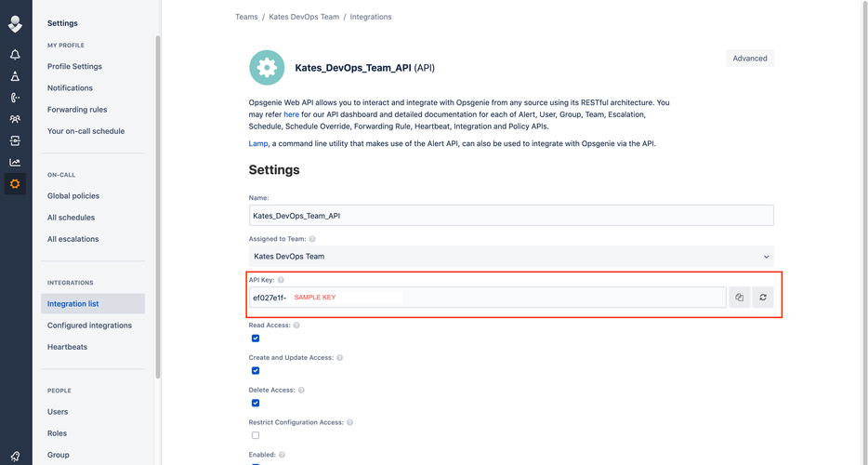The height and width of the screenshot is (465, 868).
Task: Open the Teams icon in sidebar
Action: pos(15,119)
